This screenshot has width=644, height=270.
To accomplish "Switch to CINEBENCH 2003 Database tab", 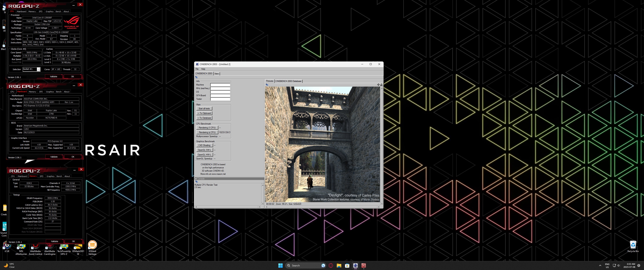I will pos(288,81).
